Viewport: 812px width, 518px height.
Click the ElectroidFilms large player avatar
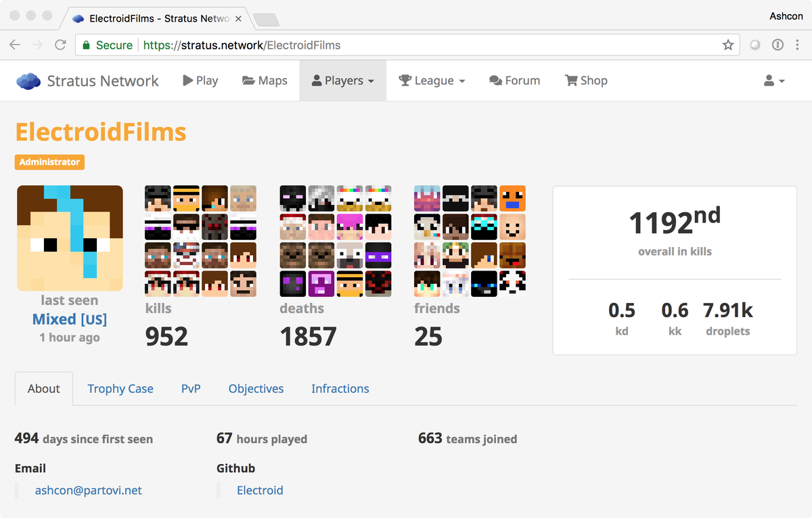(70, 238)
